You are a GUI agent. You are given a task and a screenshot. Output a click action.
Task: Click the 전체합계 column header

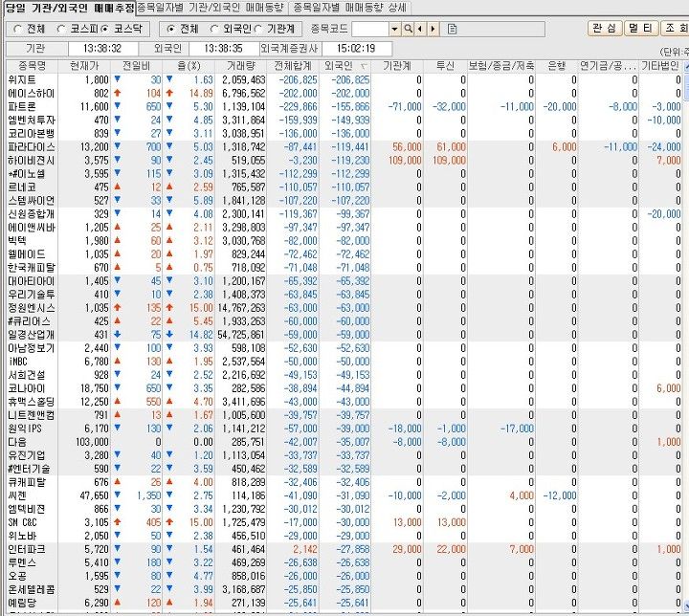[x=293, y=66]
